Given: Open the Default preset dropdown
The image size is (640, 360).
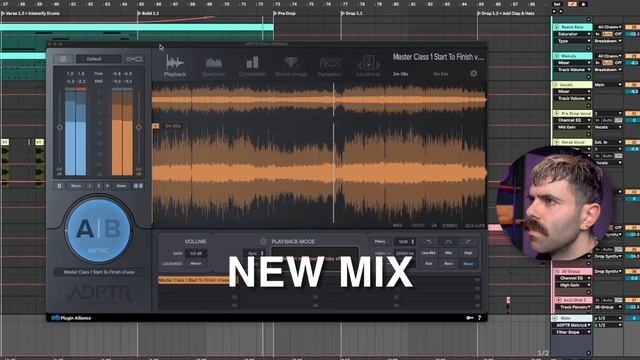Looking at the screenshot, I should 98,59.
